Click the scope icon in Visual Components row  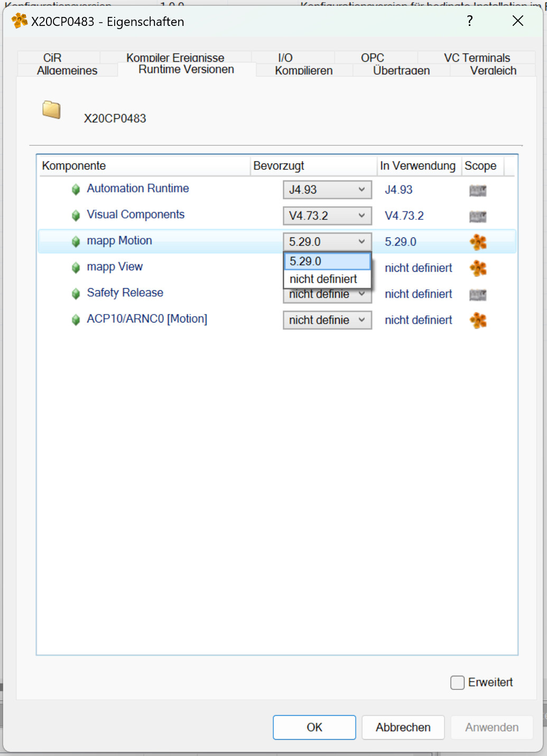[x=478, y=216]
